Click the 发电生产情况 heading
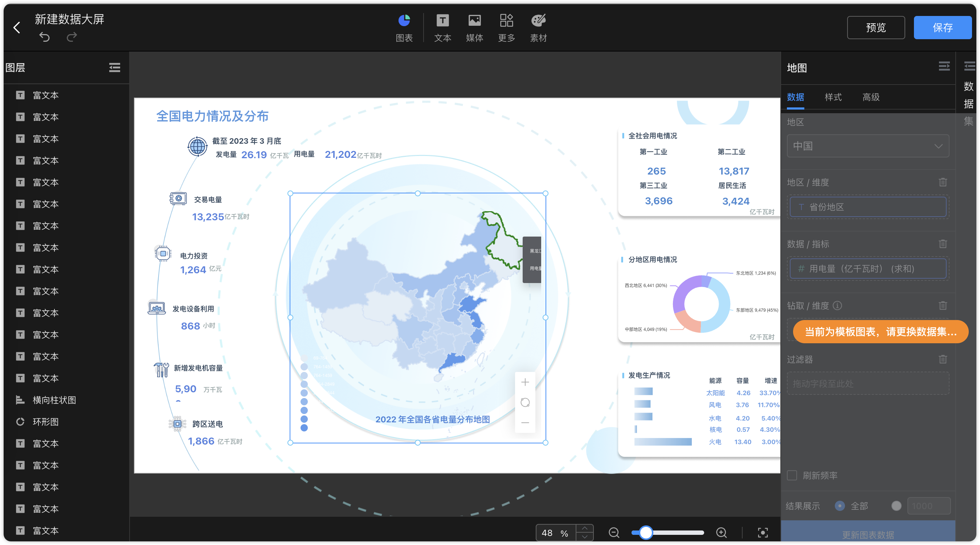 (x=649, y=375)
